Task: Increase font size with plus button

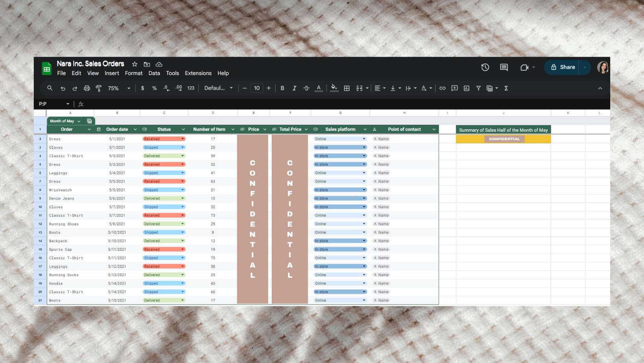Action: (x=269, y=88)
